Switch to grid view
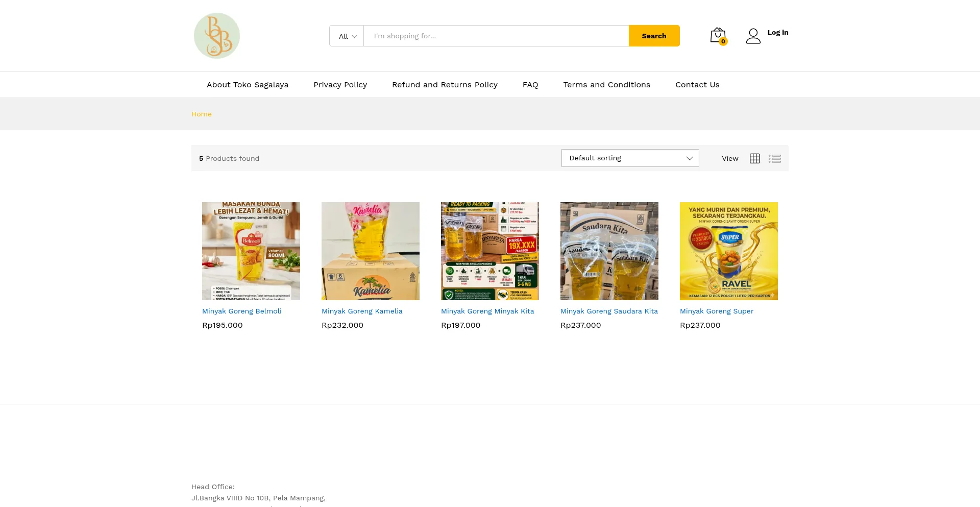Screen dimensions: 980x507 tap(755, 158)
